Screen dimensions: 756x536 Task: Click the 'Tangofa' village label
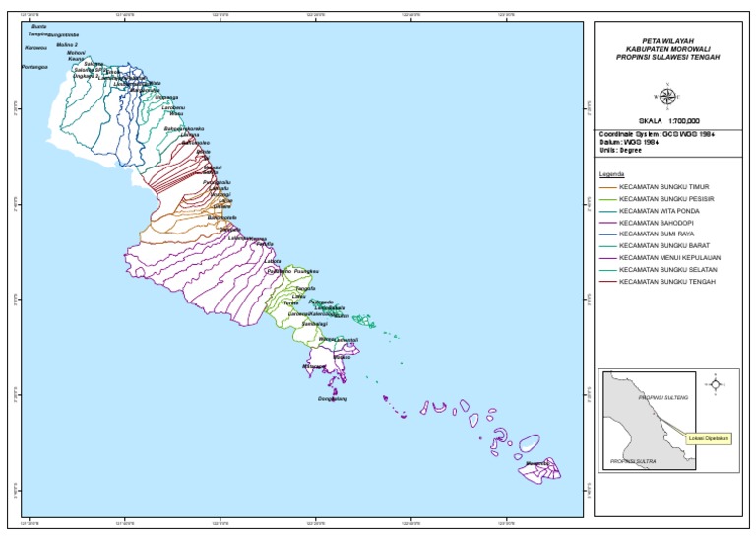(x=305, y=288)
